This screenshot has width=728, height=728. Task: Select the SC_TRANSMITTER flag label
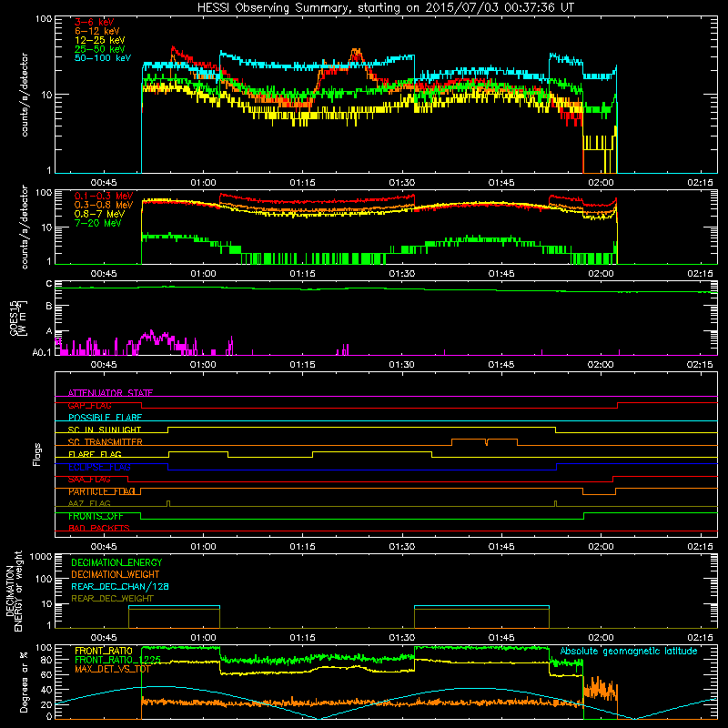[x=106, y=442]
